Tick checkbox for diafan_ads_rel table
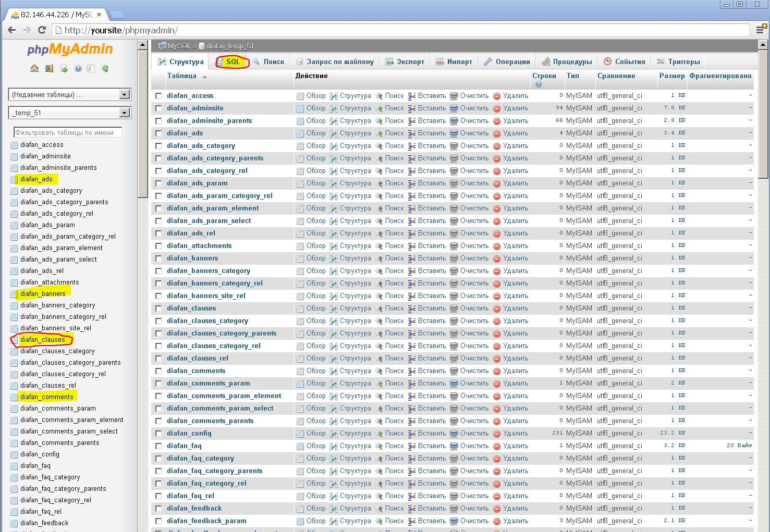770x532 pixels. pos(158,233)
